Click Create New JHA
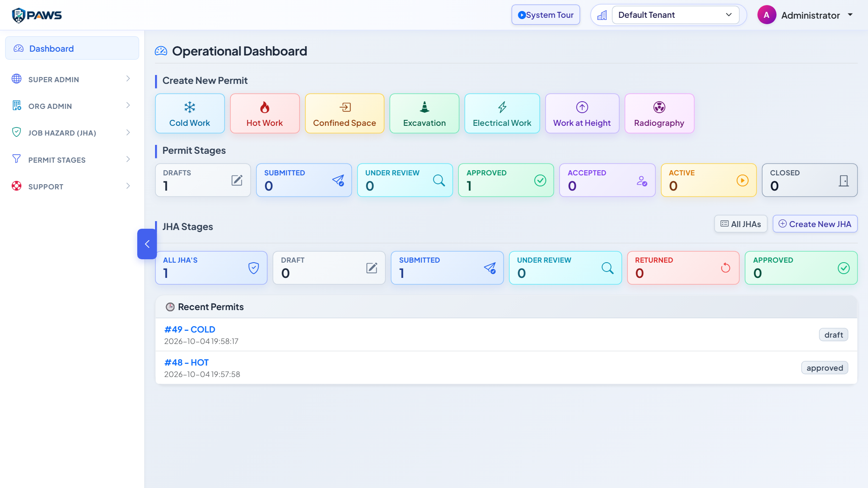The width and height of the screenshot is (868, 488). pyautogui.click(x=815, y=224)
